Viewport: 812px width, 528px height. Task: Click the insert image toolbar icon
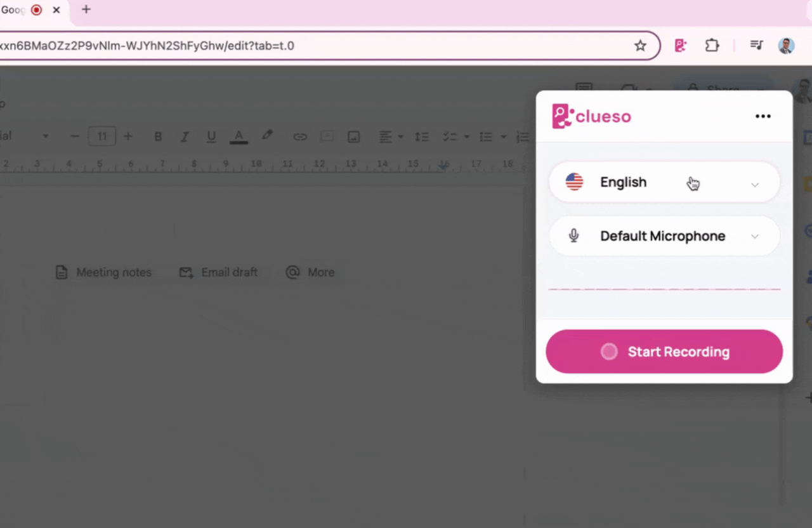point(353,136)
